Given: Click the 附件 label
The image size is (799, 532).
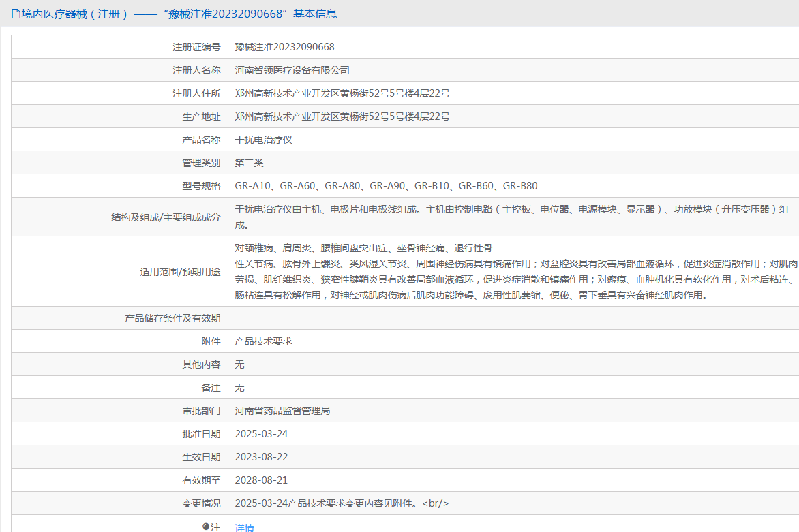Looking at the screenshot, I should click(211, 341).
